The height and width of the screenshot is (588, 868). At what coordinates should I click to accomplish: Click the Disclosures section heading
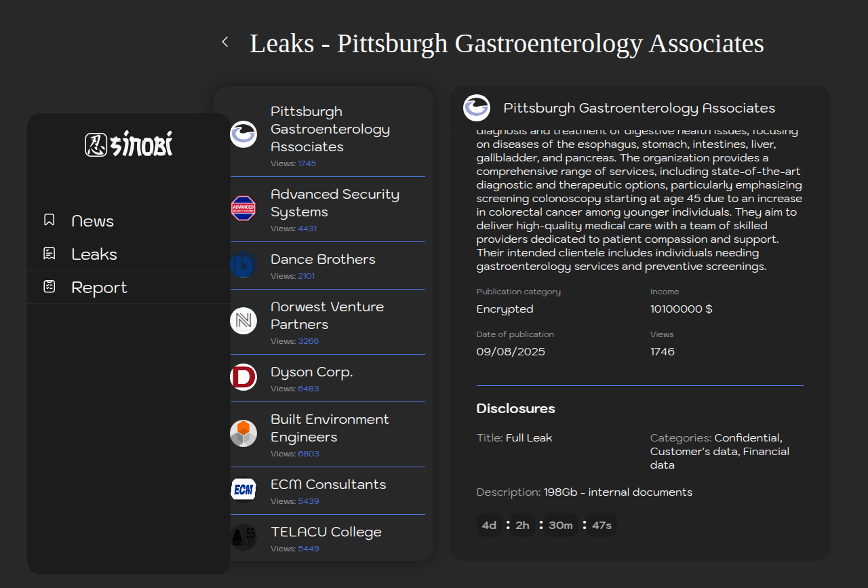tap(515, 408)
